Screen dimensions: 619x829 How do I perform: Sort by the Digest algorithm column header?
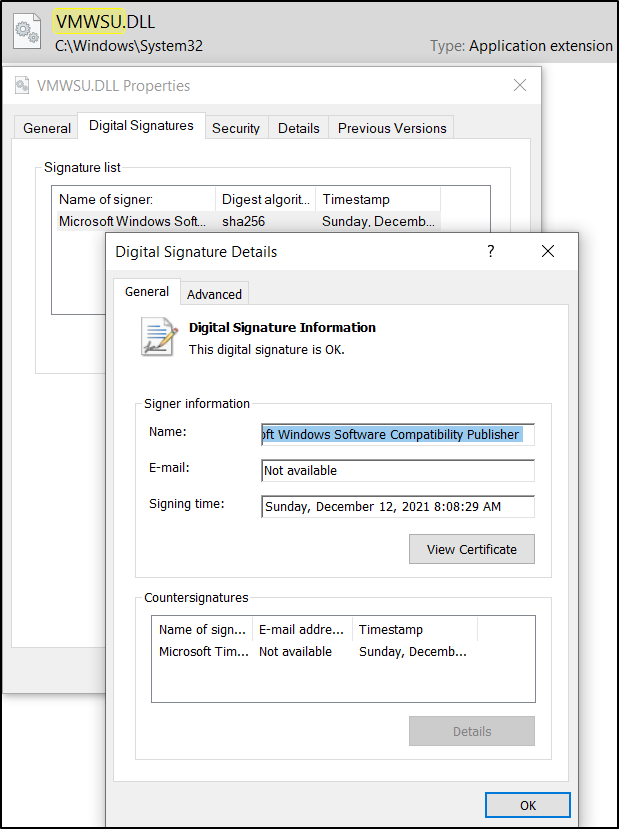point(265,199)
